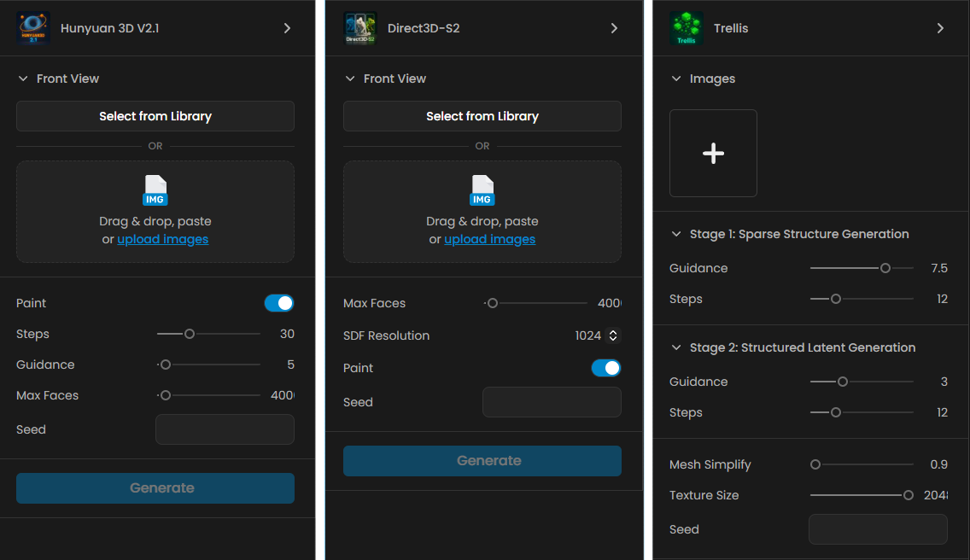Click the Trellis title text
This screenshot has width=970, height=560.
pos(731,28)
